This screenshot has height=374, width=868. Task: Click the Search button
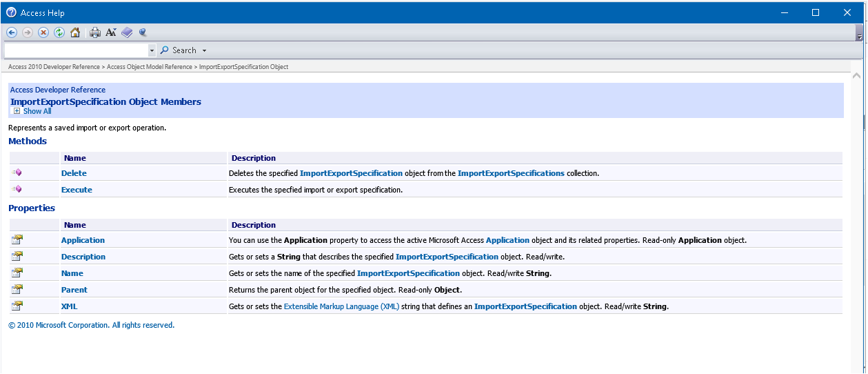tap(179, 50)
